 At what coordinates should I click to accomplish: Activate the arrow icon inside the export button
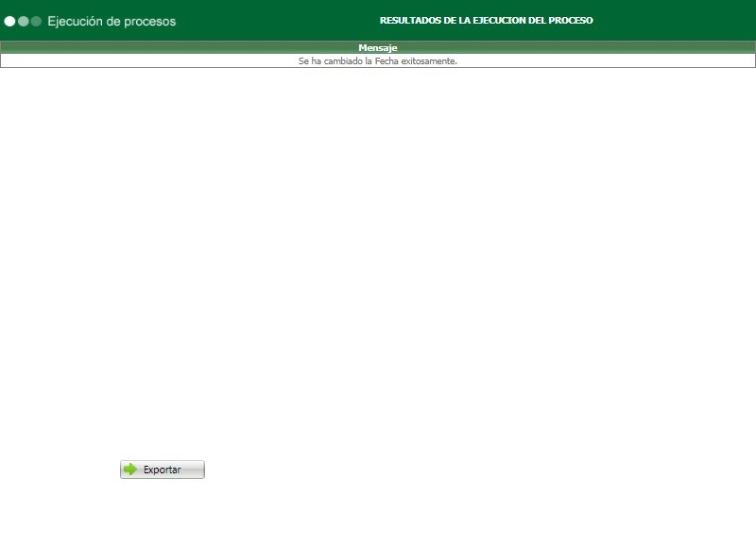[130, 469]
